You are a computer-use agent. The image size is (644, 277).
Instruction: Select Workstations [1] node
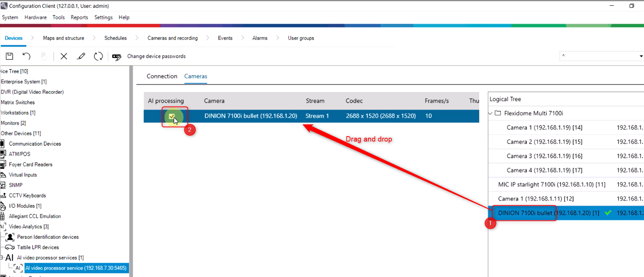[18, 113]
